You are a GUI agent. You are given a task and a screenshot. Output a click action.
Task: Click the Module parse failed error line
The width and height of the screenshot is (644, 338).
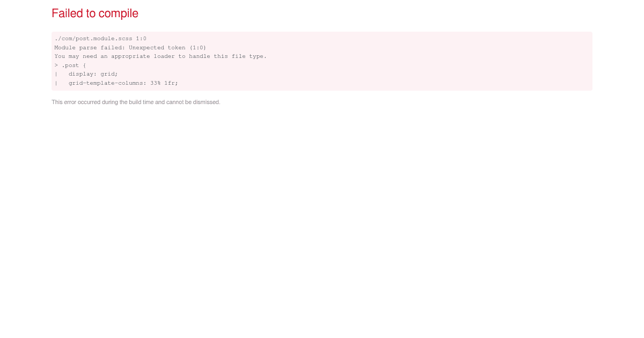click(130, 47)
